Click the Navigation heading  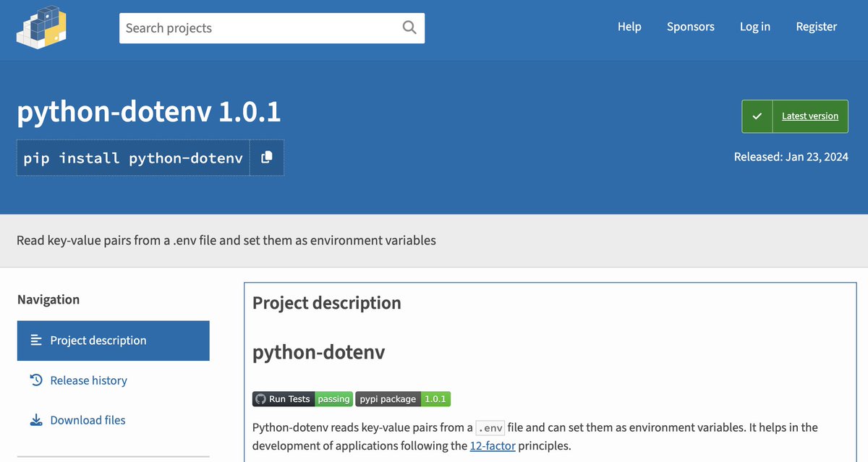[48, 299]
